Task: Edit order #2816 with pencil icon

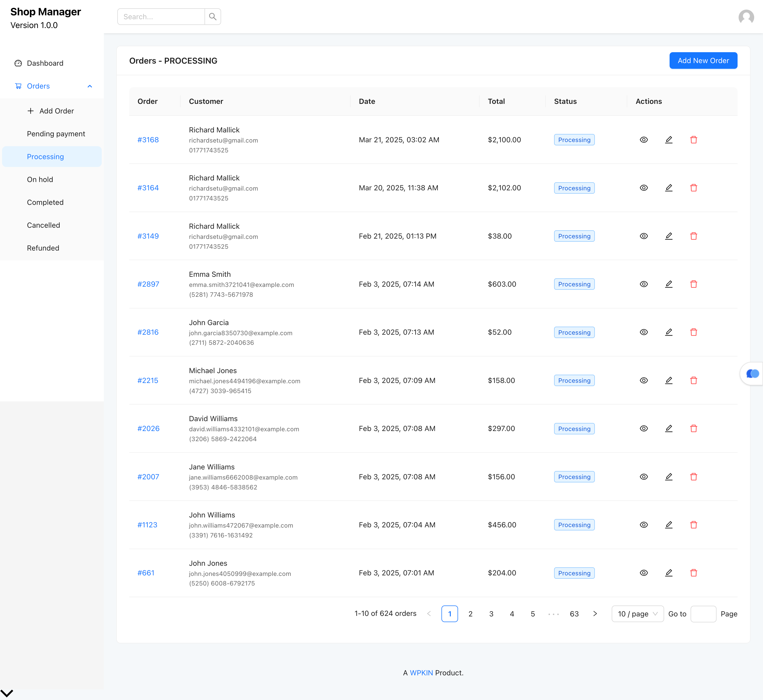Action: click(x=669, y=332)
